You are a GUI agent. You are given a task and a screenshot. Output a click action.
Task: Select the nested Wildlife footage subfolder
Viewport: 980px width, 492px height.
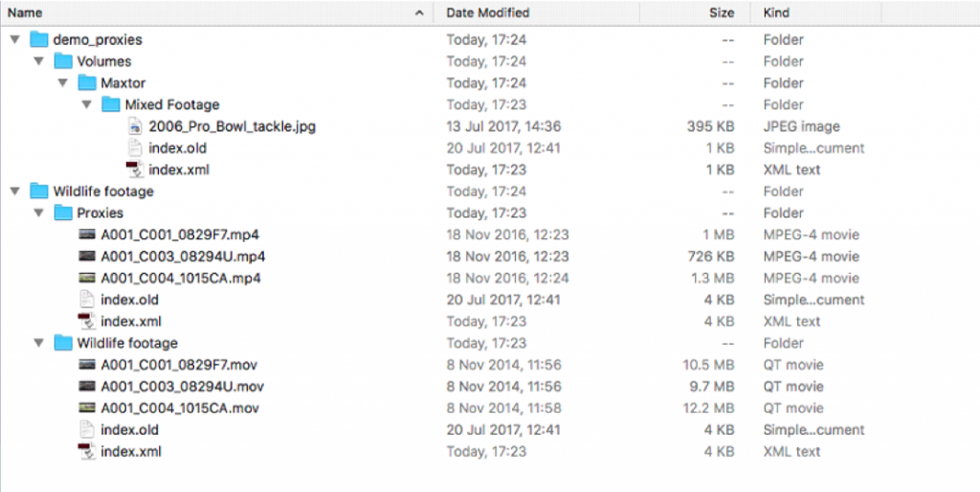[127, 344]
